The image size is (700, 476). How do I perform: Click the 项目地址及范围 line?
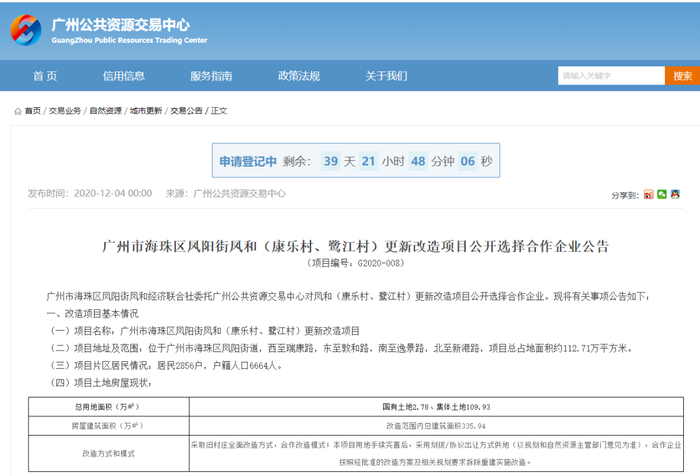click(x=340, y=348)
